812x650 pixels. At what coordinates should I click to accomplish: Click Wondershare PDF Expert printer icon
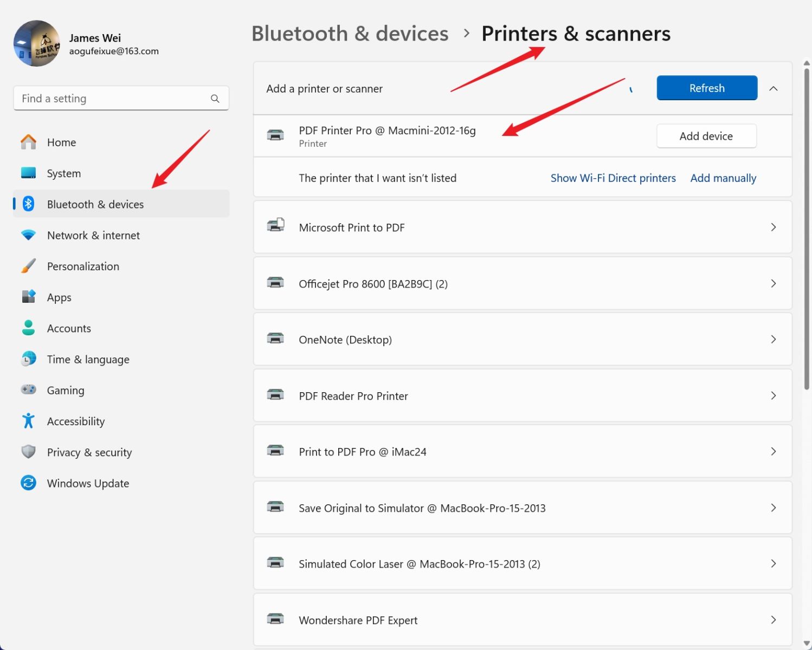click(275, 619)
